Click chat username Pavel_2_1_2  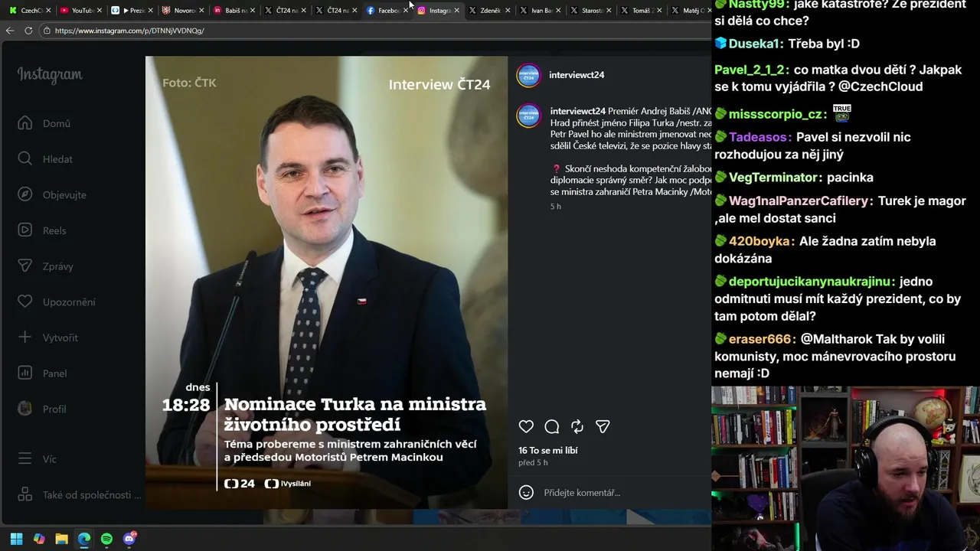(751, 70)
